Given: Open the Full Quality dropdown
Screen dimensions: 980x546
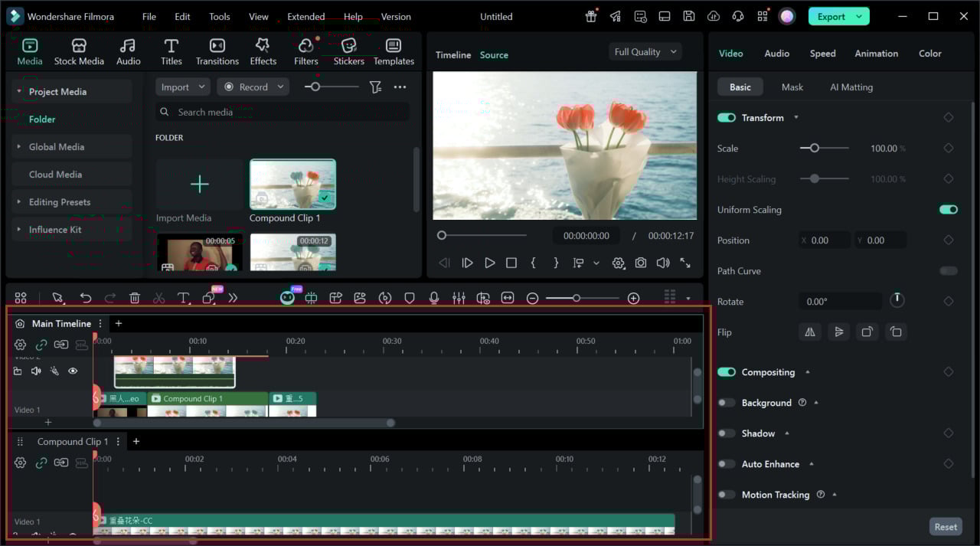Looking at the screenshot, I should pyautogui.click(x=645, y=52).
